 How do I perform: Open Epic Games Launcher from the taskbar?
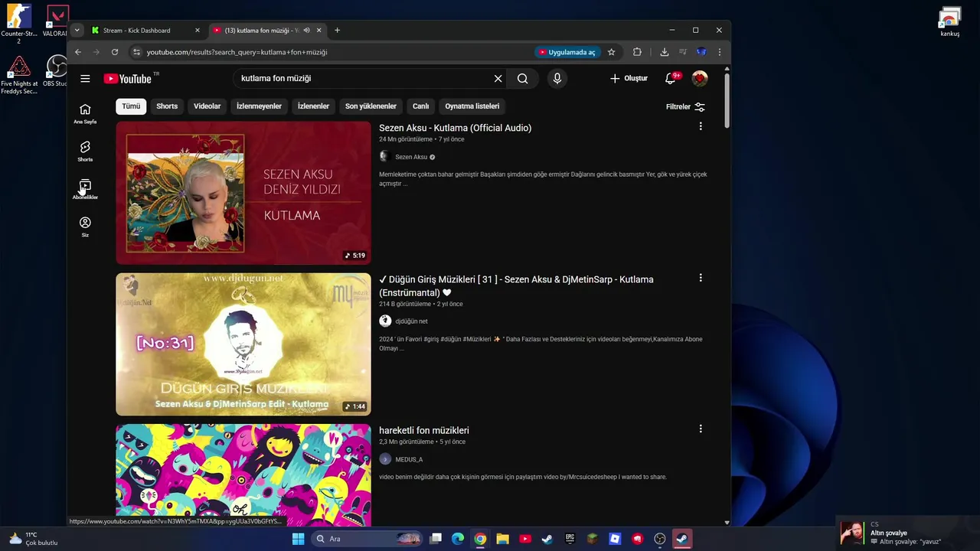pos(570,539)
